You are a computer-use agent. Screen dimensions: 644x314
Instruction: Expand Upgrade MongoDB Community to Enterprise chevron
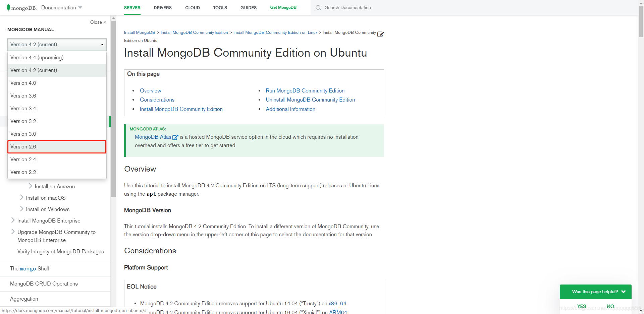click(x=13, y=232)
